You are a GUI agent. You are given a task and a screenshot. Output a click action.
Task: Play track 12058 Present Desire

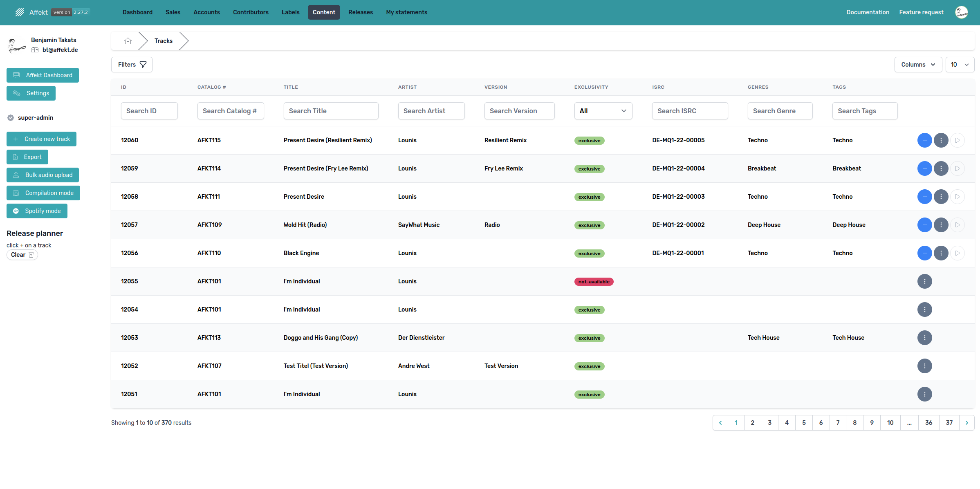pyautogui.click(x=957, y=197)
